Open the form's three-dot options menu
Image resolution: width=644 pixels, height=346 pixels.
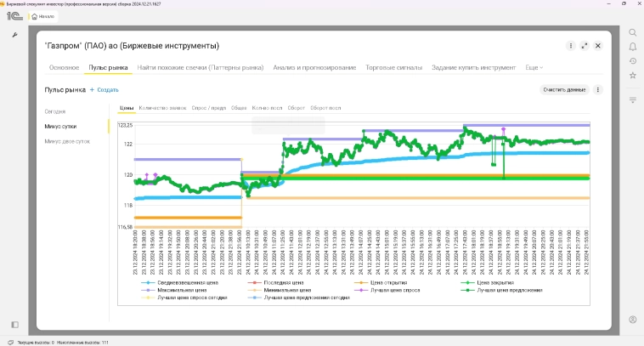point(571,46)
